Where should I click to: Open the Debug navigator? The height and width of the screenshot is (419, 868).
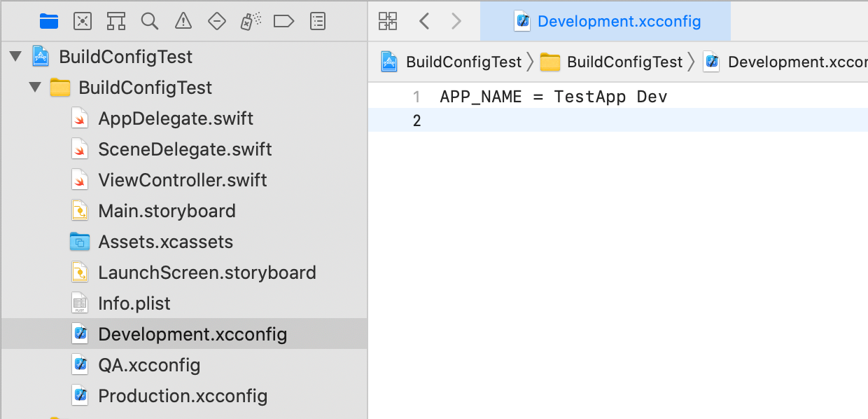point(249,21)
